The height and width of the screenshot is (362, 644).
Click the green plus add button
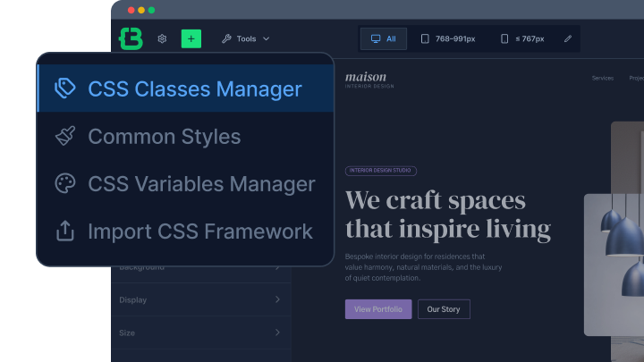tap(191, 39)
